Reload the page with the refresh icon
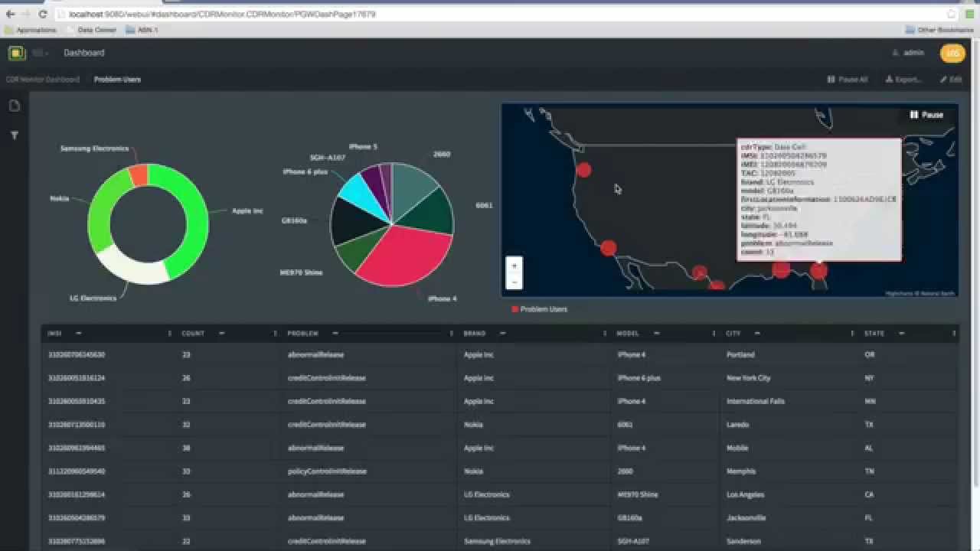980x551 pixels. point(43,14)
